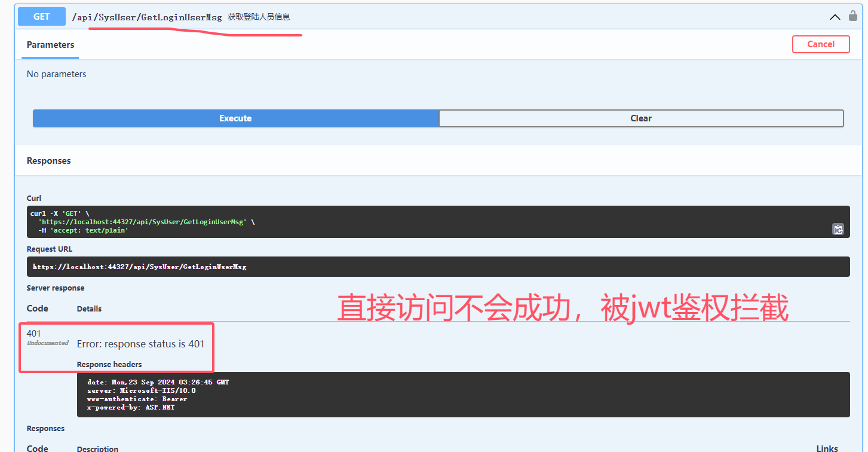
Task: Click the 401 status code
Action: (34, 334)
